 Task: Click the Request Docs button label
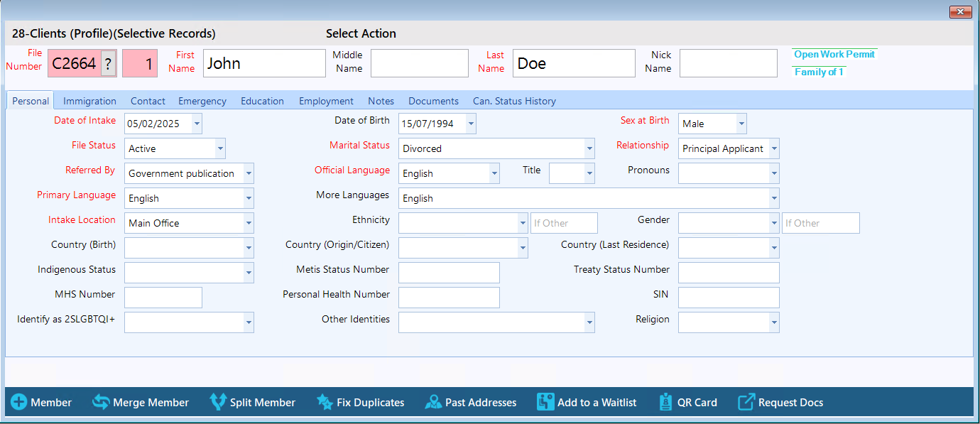point(790,403)
